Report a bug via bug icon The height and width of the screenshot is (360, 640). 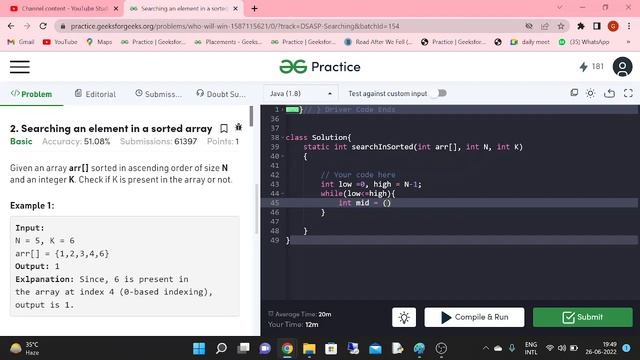(239, 127)
